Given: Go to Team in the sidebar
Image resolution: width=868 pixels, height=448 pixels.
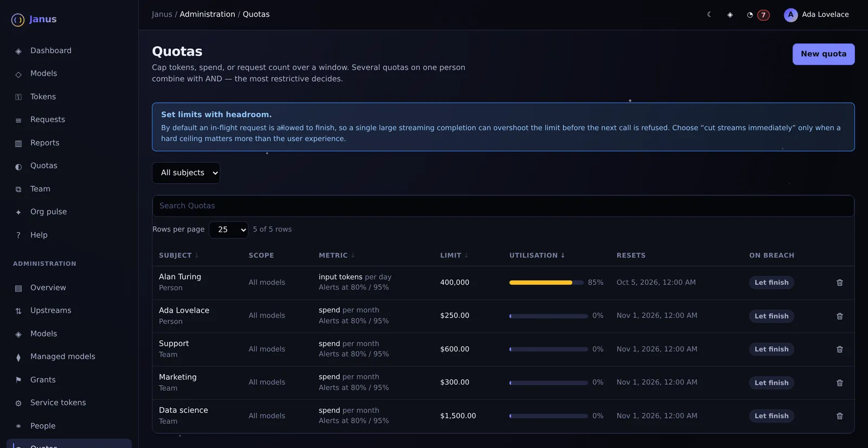Looking at the screenshot, I should click(69, 189).
